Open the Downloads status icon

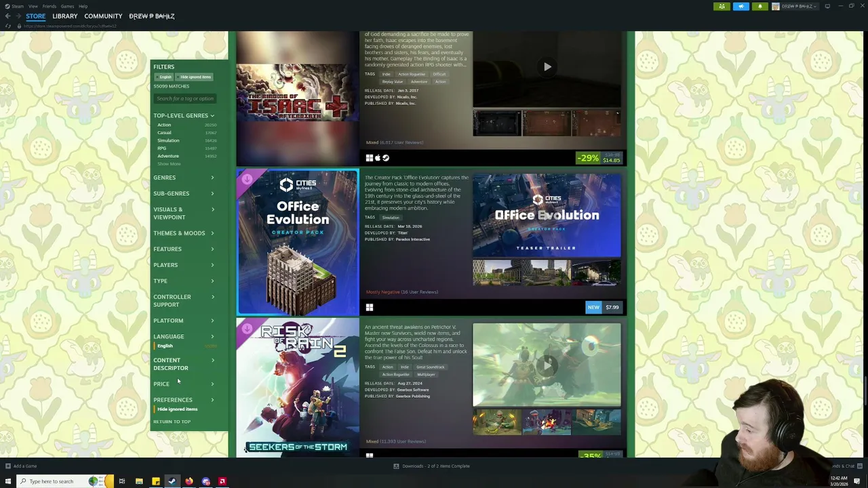click(x=396, y=466)
